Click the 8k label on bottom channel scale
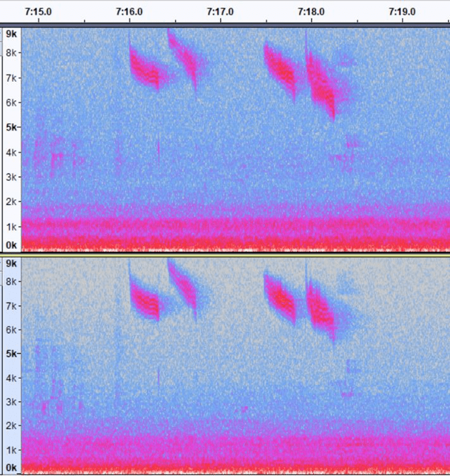Viewport: 450px width, 476px height. 11,282
